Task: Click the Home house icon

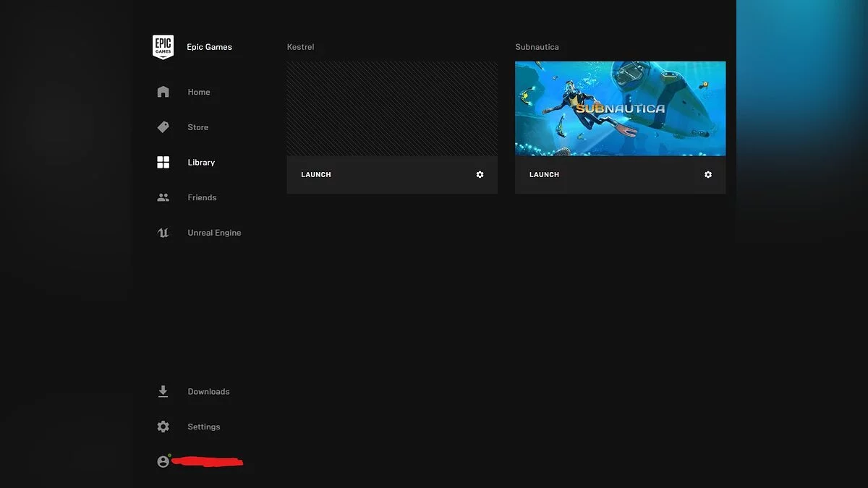Action: click(x=163, y=92)
